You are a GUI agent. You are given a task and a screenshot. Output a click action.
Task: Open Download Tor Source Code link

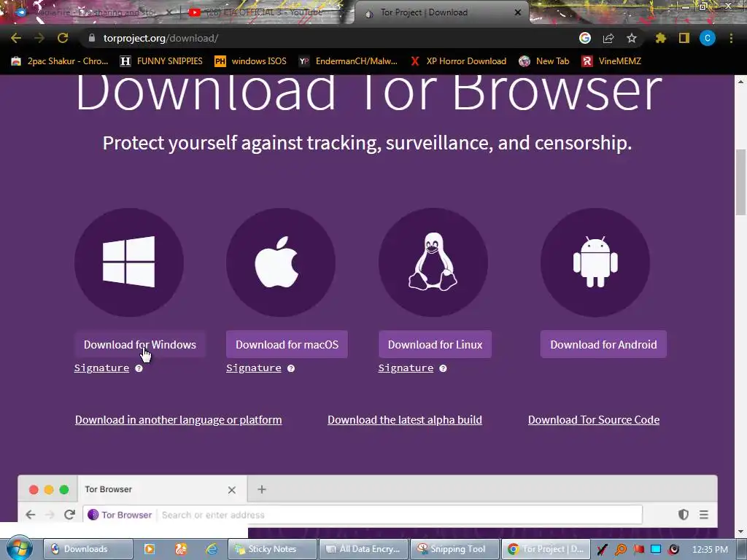pos(594,419)
